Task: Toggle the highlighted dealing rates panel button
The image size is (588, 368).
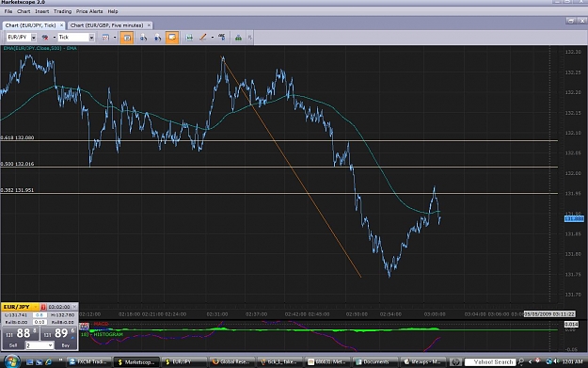Action: (x=127, y=38)
